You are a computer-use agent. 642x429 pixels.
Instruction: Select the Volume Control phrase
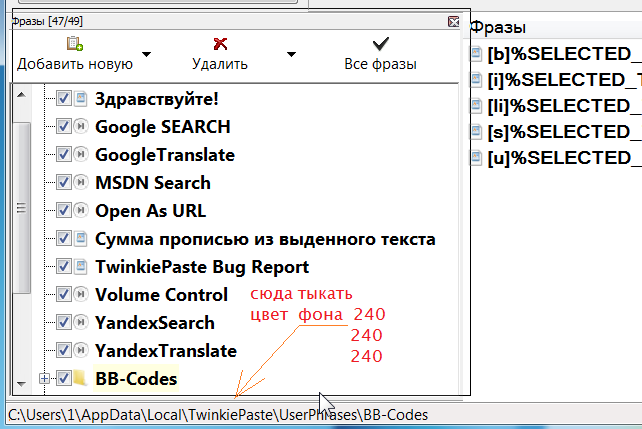pyautogui.click(x=161, y=294)
